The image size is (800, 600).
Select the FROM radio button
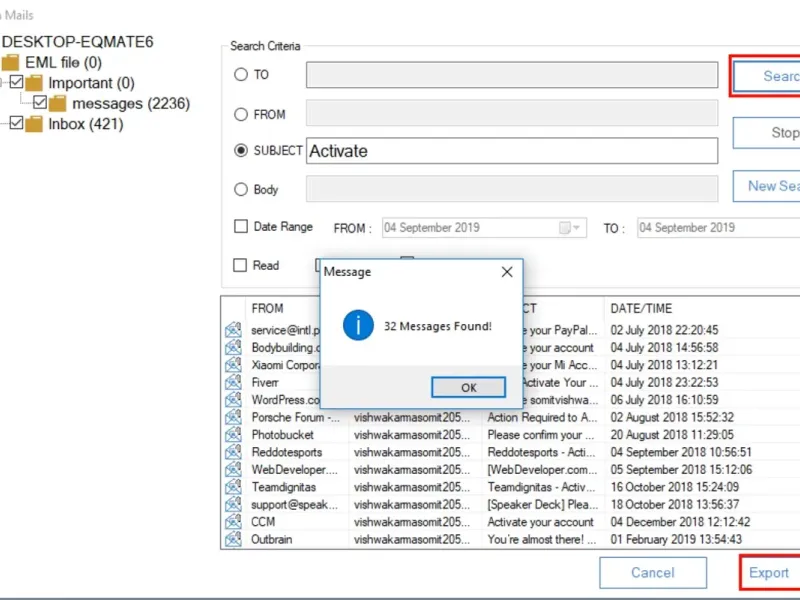[x=241, y=114]
